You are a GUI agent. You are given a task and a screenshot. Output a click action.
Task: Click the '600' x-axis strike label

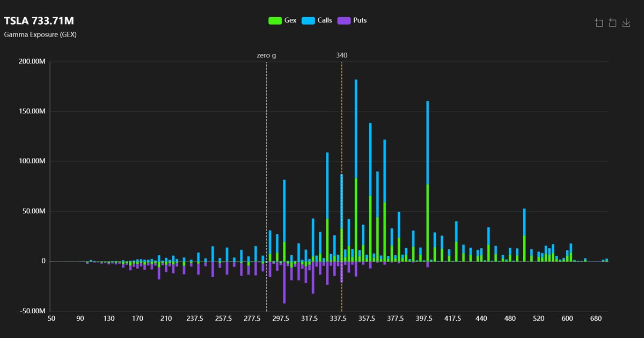tap(568, 319)
